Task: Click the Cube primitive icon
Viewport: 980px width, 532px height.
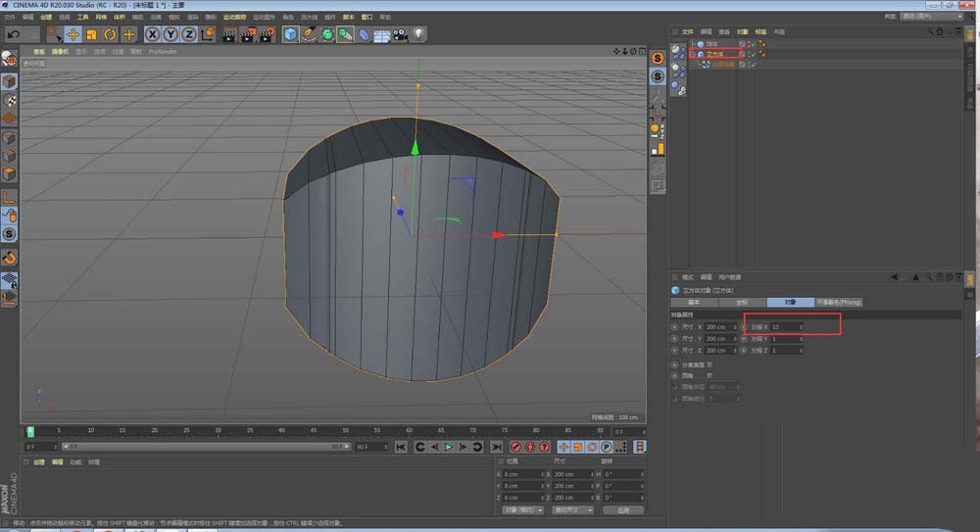Action: [x=291, y=34]
